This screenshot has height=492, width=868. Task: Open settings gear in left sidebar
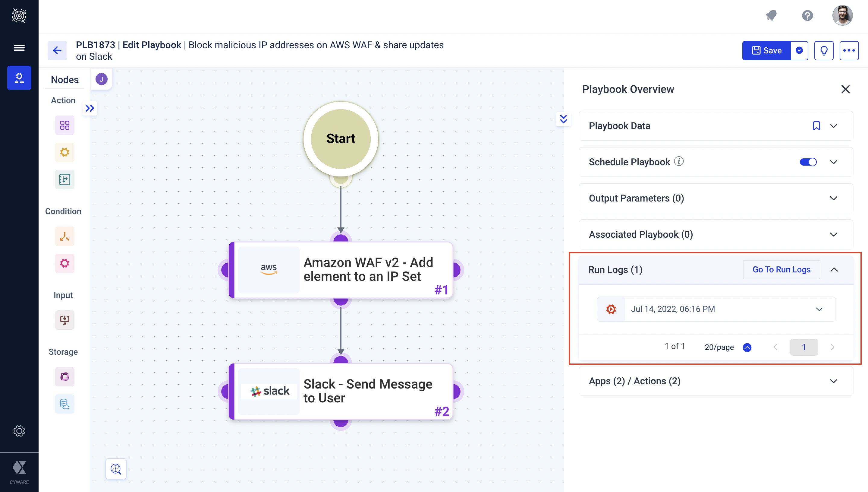tap(19, 431)
